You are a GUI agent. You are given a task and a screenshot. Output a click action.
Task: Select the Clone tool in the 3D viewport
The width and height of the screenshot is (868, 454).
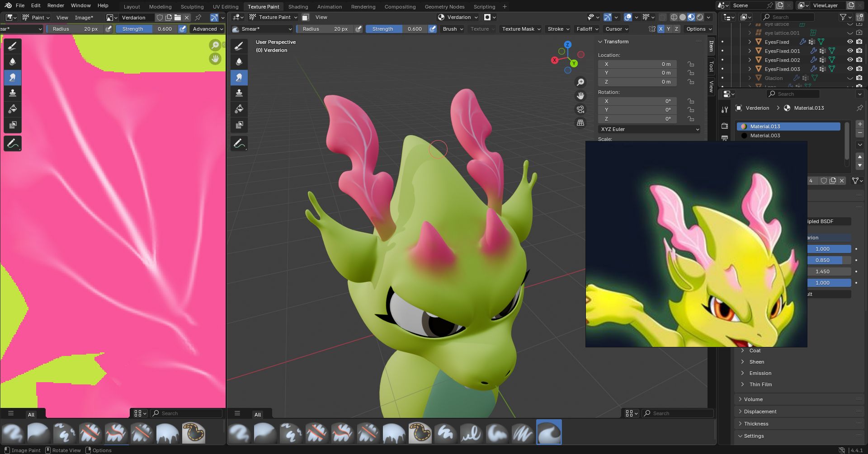[x=239, y=93]
